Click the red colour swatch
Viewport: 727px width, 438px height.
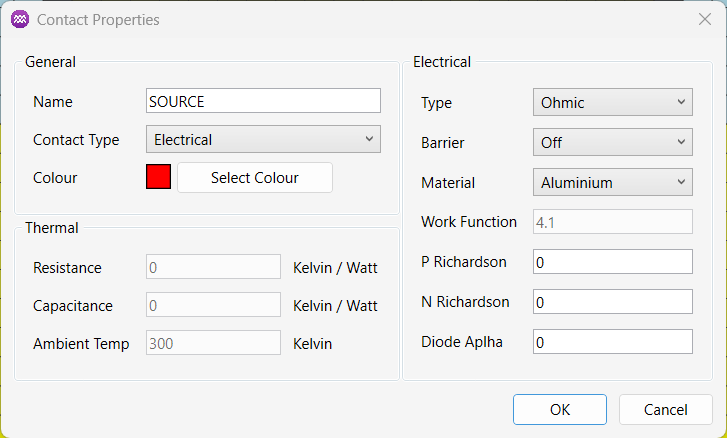tap(159, 177)
